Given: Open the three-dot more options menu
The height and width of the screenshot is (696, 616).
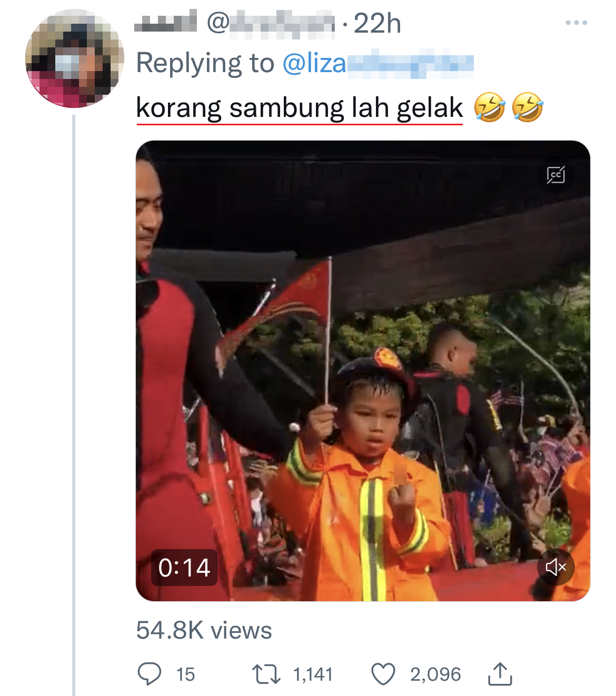Looking at the screenshot, I should tap(576, 23).
